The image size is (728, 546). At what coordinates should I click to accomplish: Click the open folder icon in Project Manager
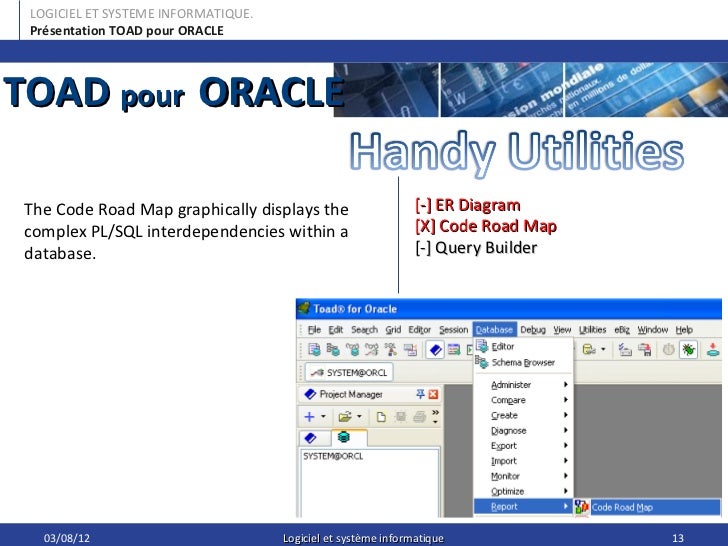(x=345, y=416)
